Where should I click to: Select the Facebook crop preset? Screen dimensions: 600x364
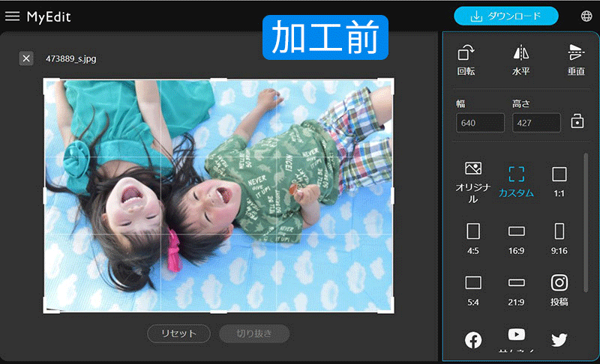click(473, 340)
